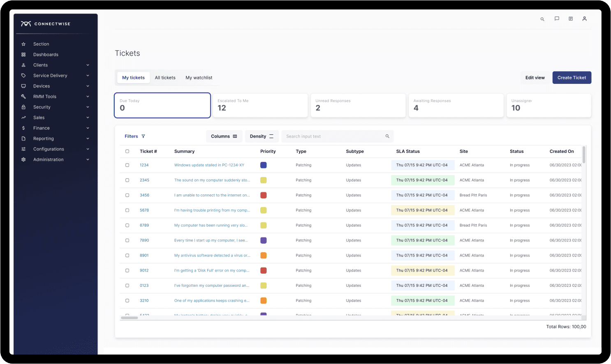Click the Search input text field
Screen dimensions: 611x364
point(337,136)
